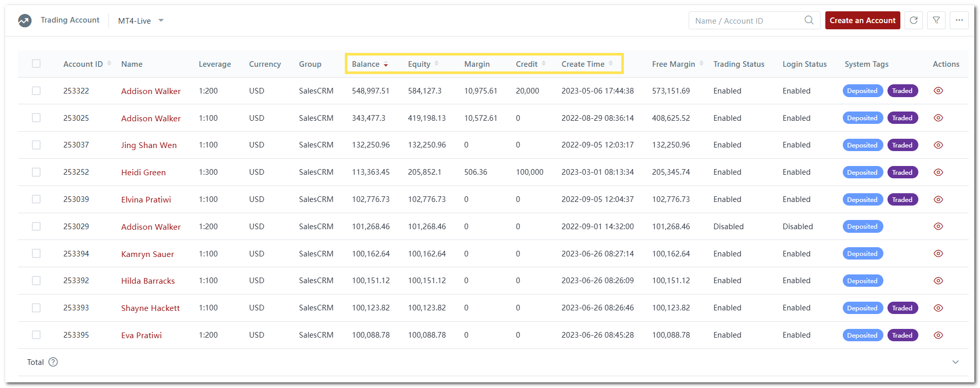Open the three-dots more options menu
Image resolution: width=980 pixels, height=388 pixels.
click(959, 21)
